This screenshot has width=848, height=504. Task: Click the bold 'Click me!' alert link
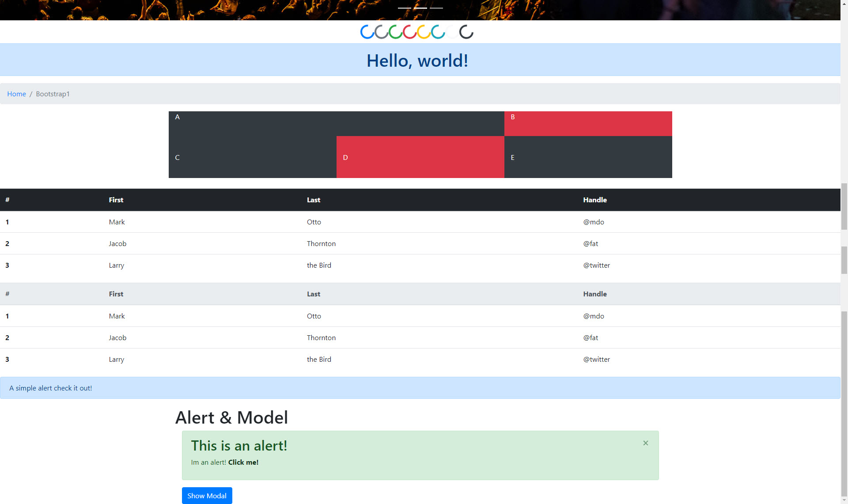pos(243,462)
